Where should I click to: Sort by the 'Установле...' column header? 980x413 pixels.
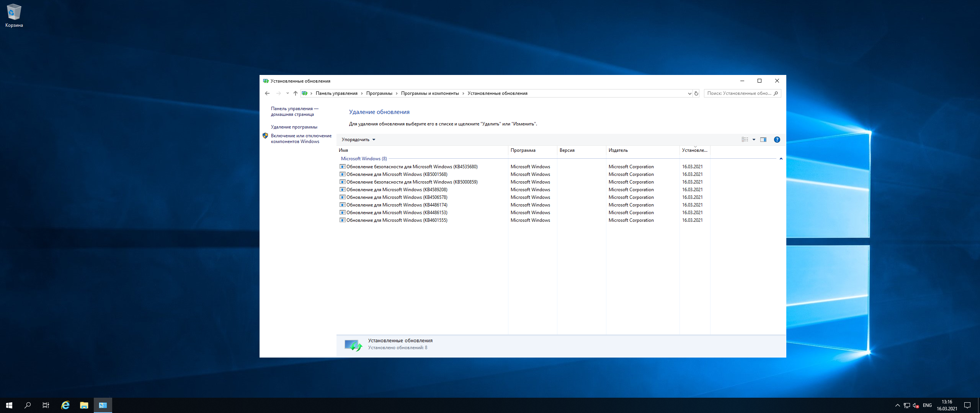coord(695,150)
